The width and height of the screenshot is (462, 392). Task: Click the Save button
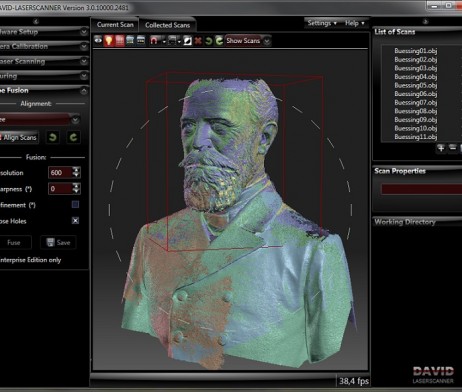point(58,242)
